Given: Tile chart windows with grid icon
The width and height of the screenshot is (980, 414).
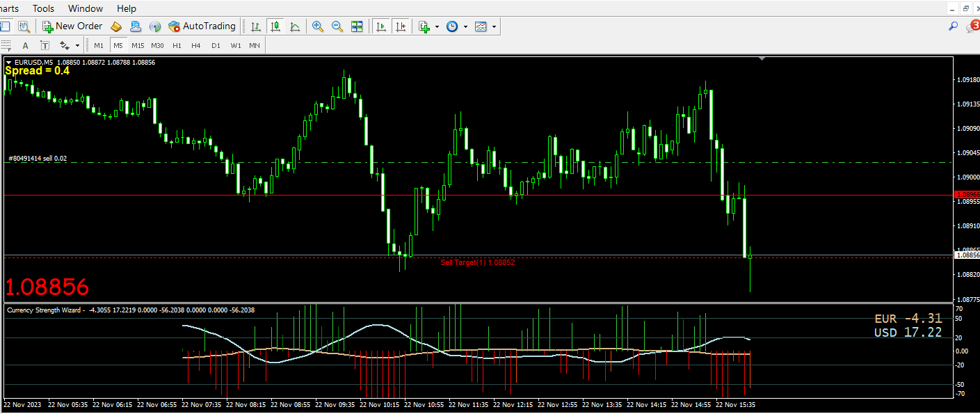Looking at the screenshot, I should (x=357, y=26).
